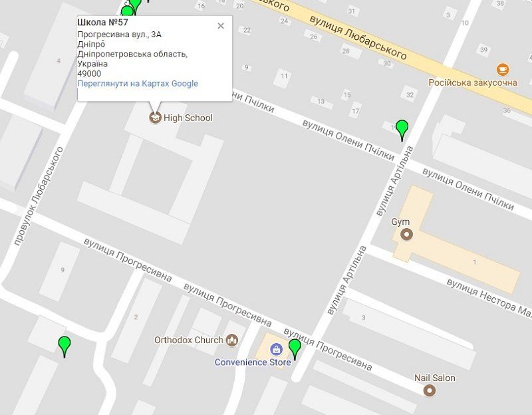Click green marker beside the Convenience Store
This screenshot has width=532, height=415.
tap(295, 348)
